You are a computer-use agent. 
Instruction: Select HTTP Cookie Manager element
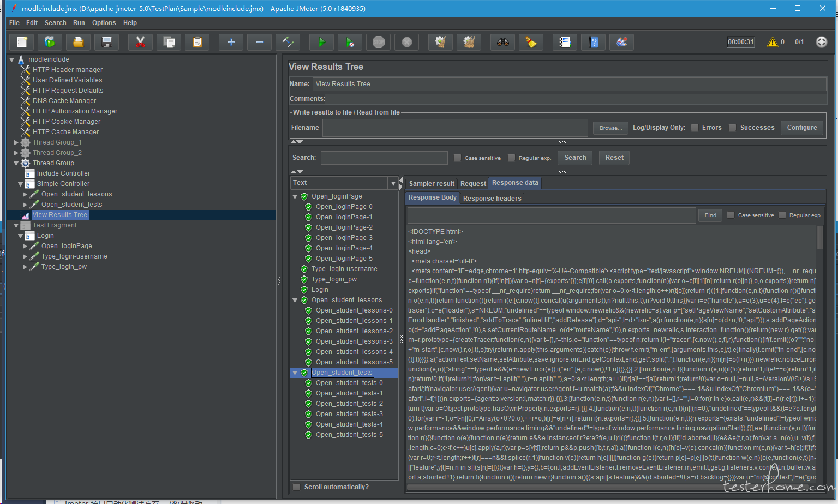67,122
